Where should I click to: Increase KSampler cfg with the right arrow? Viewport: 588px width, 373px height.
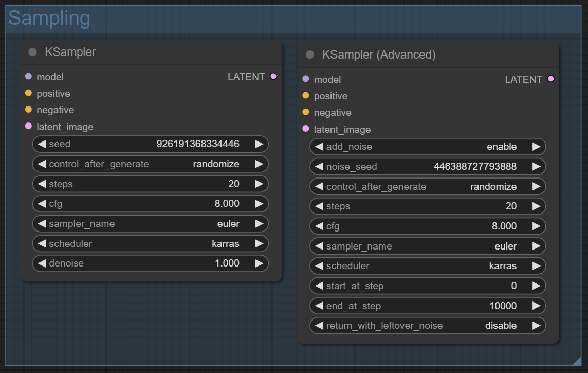[x=259, y=204]
